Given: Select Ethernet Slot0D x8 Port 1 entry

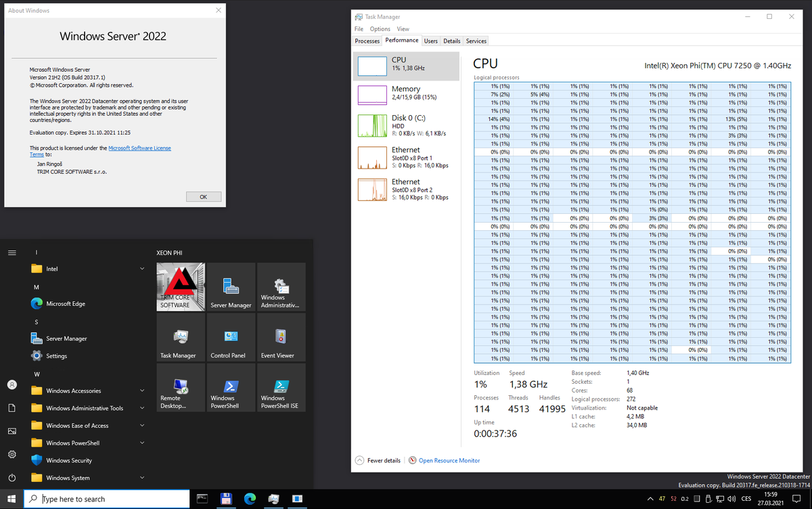Looking at the screenshot, I should (406, 157).
